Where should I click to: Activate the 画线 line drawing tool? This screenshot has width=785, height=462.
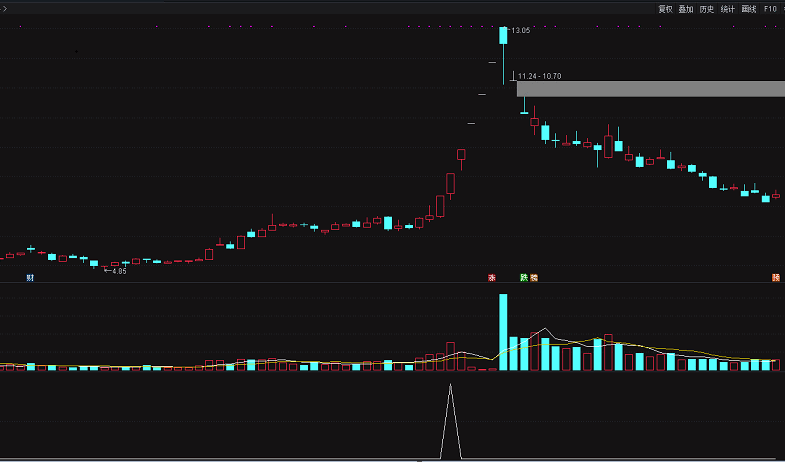click(749, 9)
